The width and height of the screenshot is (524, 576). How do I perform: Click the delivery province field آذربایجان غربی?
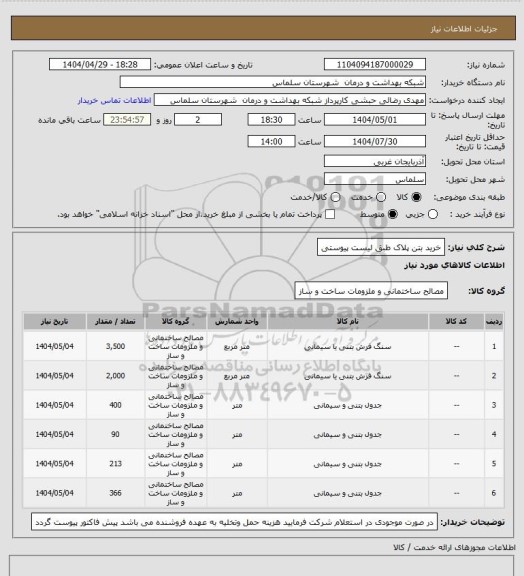coord(375,161)
